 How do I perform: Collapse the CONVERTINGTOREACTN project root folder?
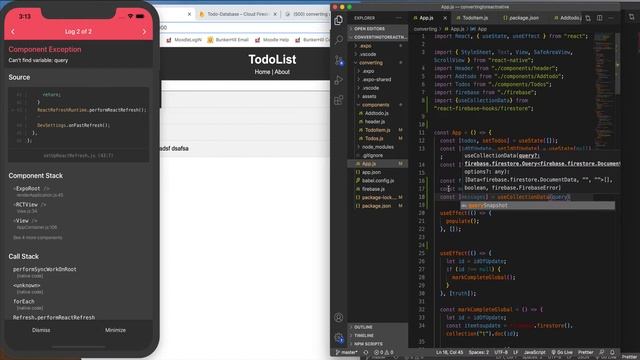coord(378,37)
